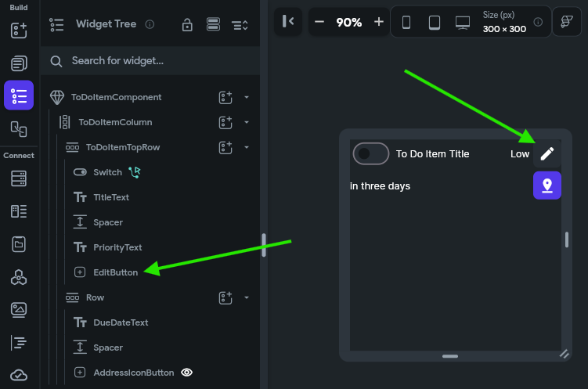Viewport: 588px width, 389px height.
Task: Select the 'in three days' text
Action: click(380, 186)
